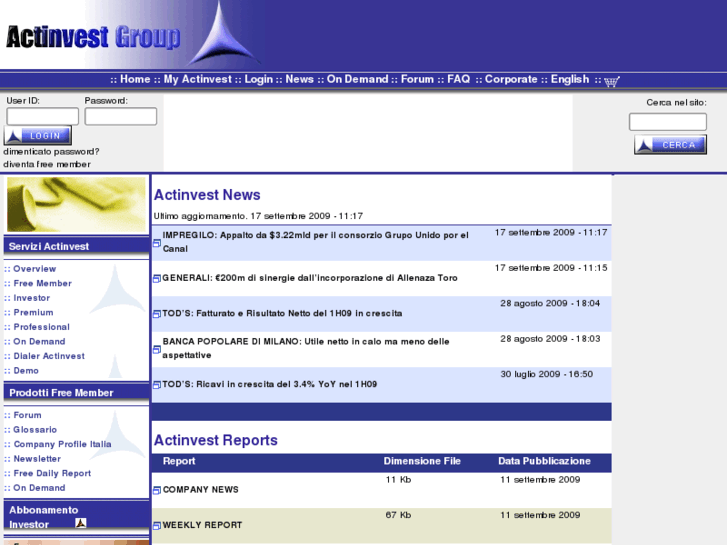Open the GENERALI sinergie news headline
The height and width of the screenshot is (545, 727).
click(310, 278)
